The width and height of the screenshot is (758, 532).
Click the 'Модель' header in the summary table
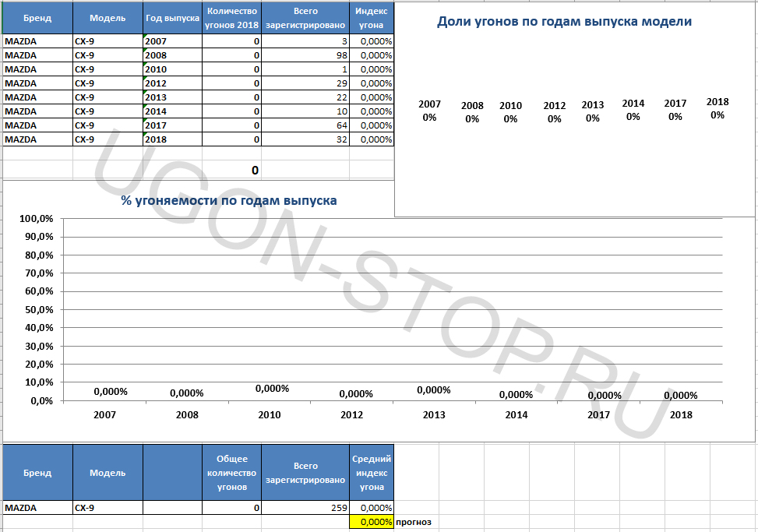point(108,473)
